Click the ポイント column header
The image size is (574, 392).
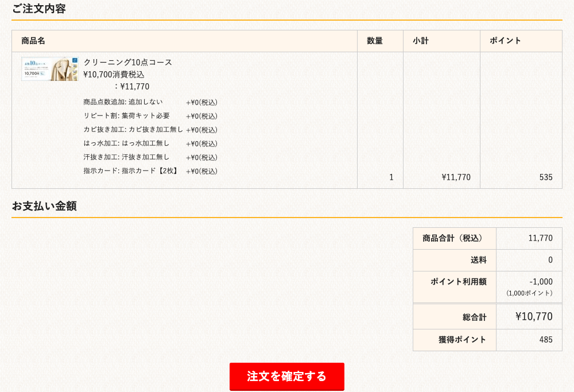pos(505,41)
